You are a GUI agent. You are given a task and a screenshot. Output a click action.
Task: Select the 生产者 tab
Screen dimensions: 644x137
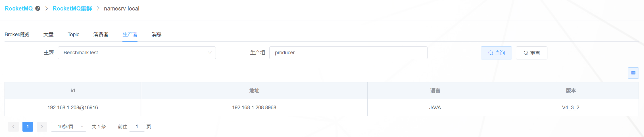(130, 35)
